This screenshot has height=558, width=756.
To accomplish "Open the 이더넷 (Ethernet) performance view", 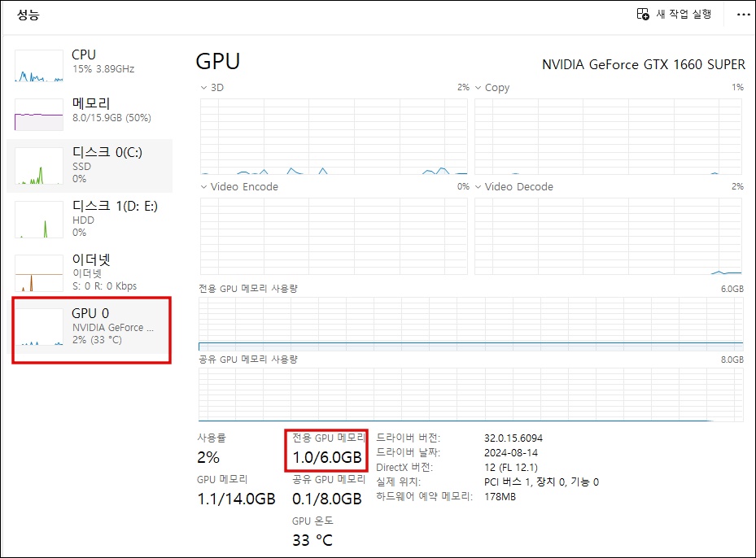I will pos(90,272).
